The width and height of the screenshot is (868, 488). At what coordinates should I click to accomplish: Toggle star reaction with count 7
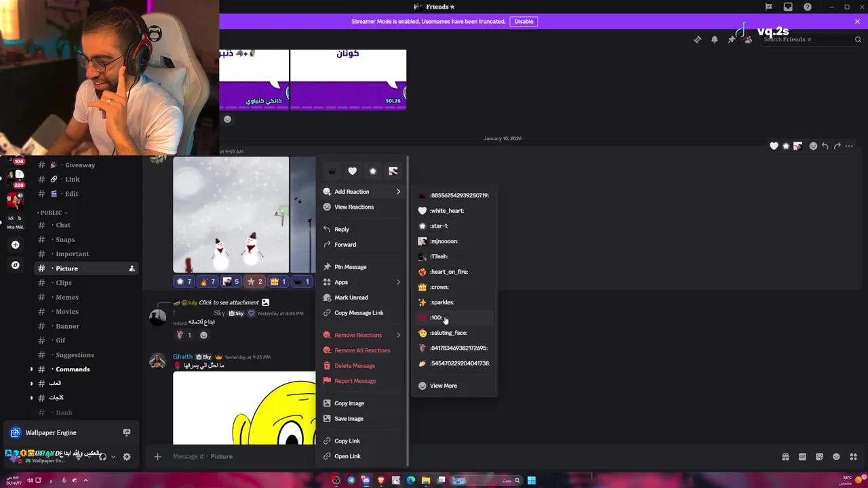(184, 281)
